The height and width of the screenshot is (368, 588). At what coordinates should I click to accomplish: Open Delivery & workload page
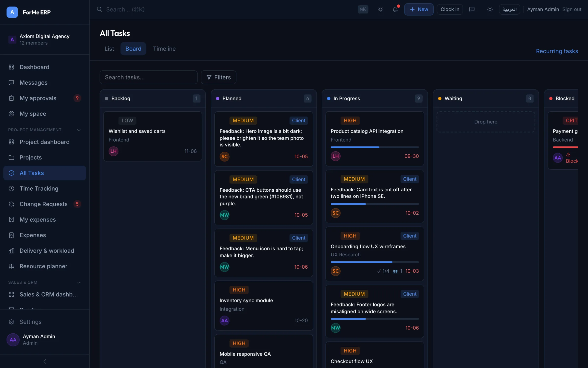pyautogui.click(x=45, y=250)
